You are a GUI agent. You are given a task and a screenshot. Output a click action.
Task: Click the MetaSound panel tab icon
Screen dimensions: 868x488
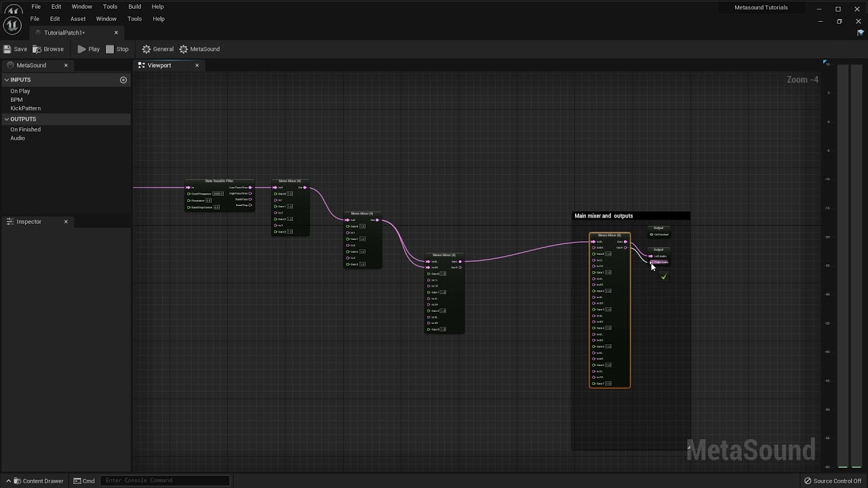tap(11, 65)
